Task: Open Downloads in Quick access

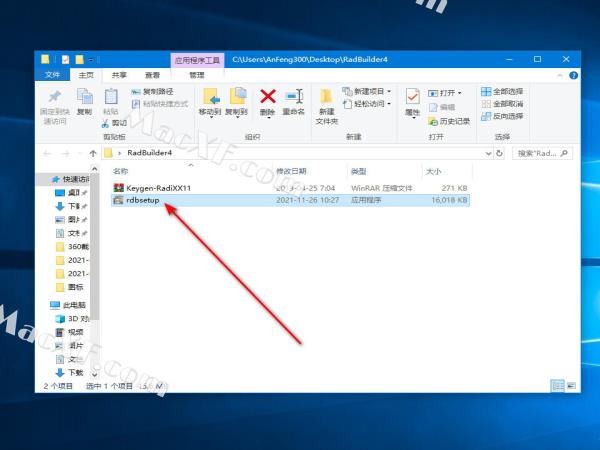Action: [71, 206]
